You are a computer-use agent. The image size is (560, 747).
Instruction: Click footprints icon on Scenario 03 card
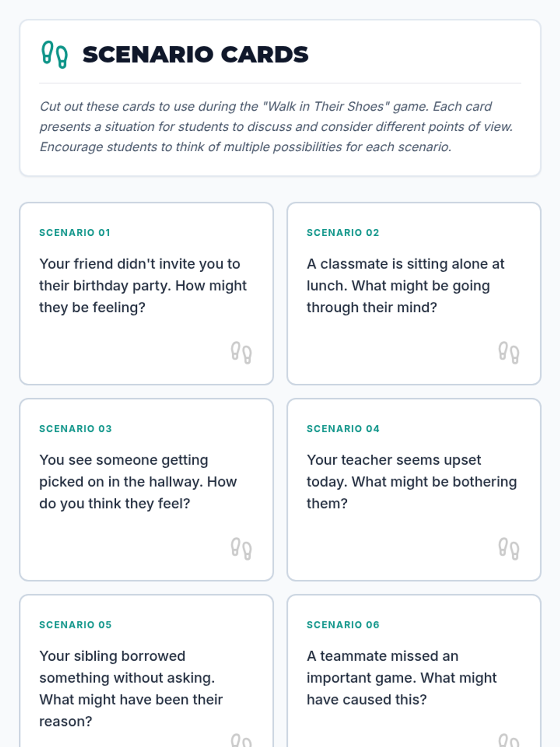pos(241,549)
